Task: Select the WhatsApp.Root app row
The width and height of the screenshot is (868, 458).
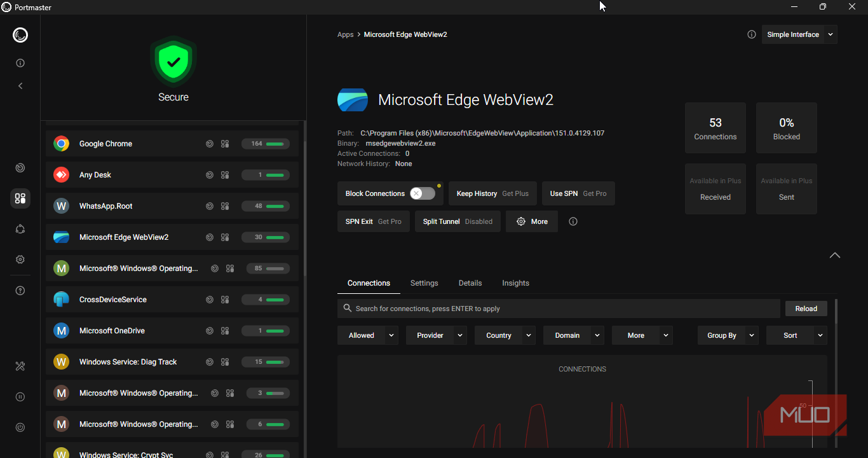Action: (172, 206)
